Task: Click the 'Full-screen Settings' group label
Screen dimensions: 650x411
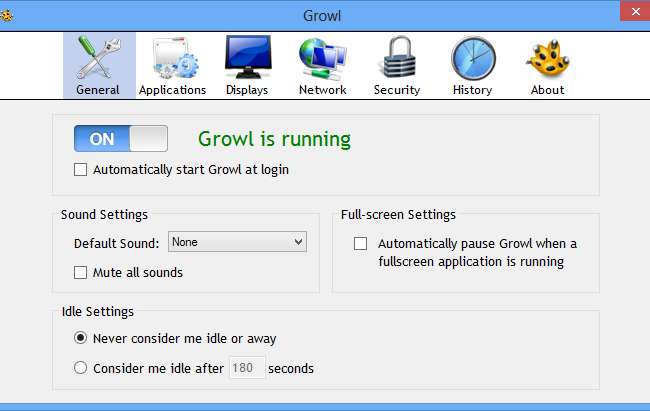Action: [398, 214]
